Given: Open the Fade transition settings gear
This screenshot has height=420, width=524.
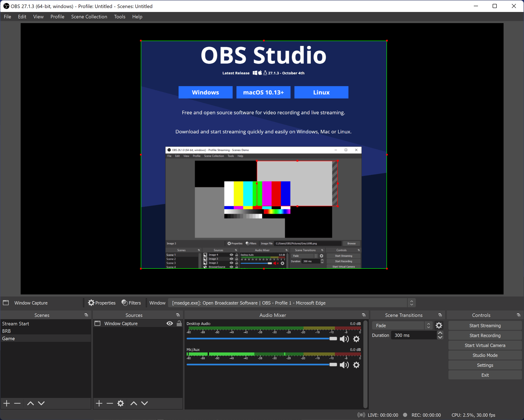Looking at the screenshot, I should (x=439, y=325).
